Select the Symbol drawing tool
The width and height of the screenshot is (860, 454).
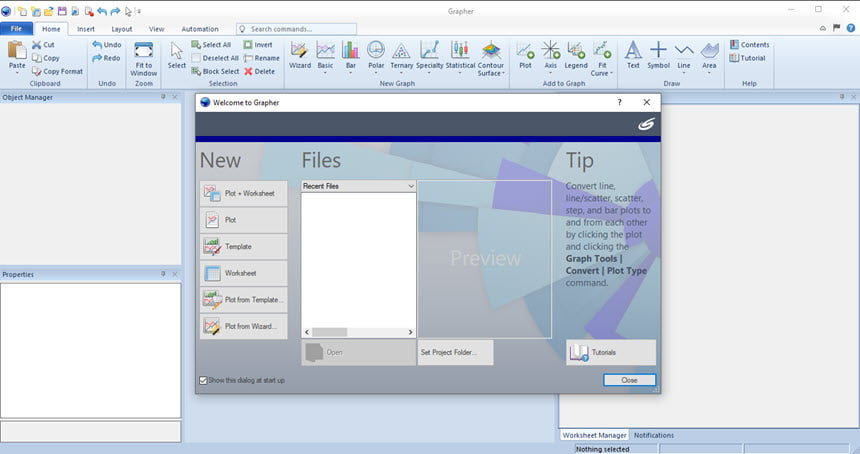pyautogui.click(x=658, y=55)
